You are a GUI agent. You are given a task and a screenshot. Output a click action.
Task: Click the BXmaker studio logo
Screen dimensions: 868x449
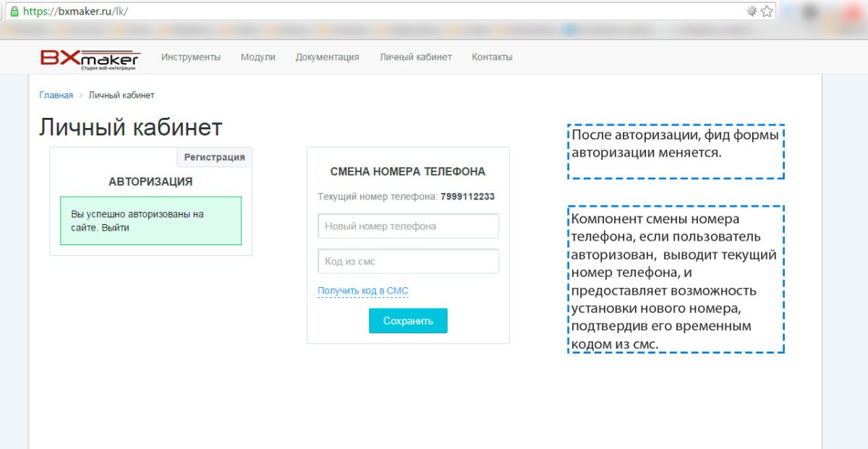point(90,58)
